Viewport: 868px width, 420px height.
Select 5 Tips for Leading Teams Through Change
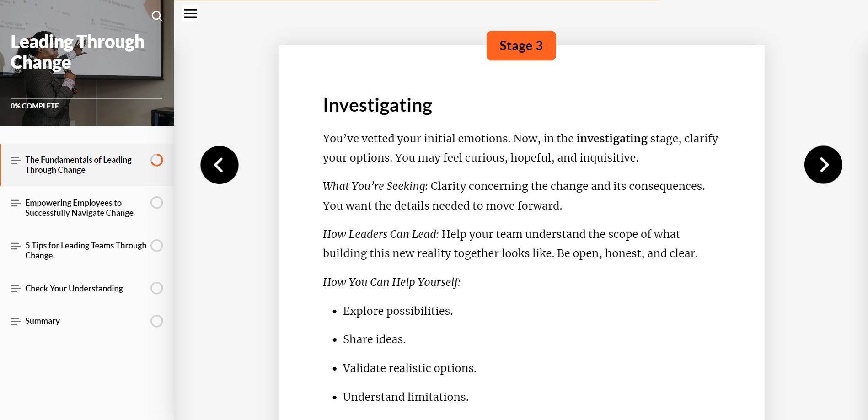pyautogui.click(x=86, y=250)
